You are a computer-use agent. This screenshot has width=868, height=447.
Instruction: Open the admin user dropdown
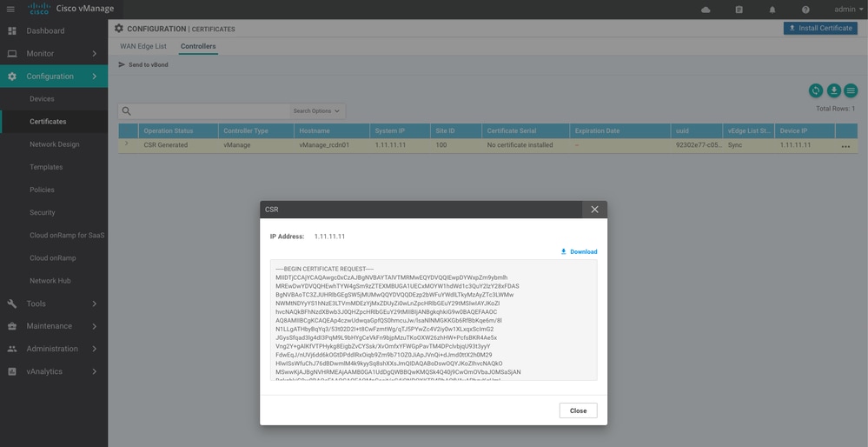(848, 10)
